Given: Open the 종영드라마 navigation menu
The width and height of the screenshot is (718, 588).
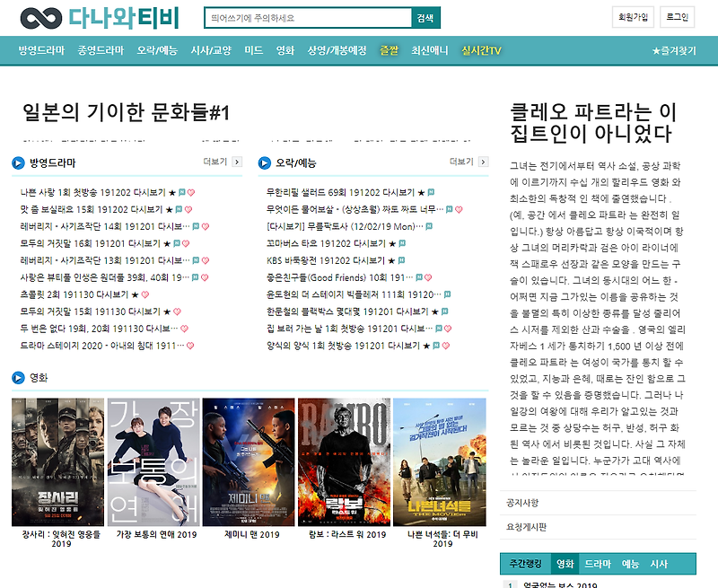Looking at the screenshot, I should (101, 50).
